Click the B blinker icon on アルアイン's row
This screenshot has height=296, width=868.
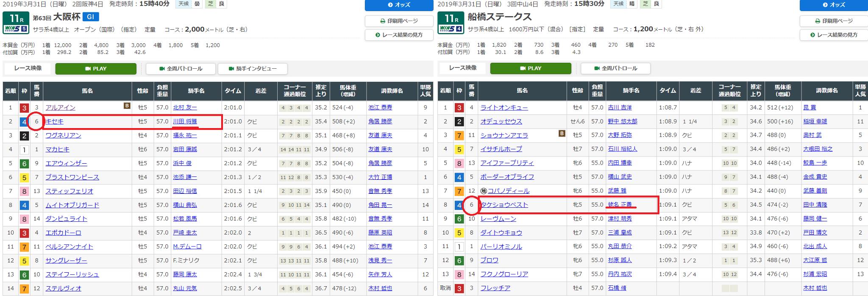tap(127, 106)
